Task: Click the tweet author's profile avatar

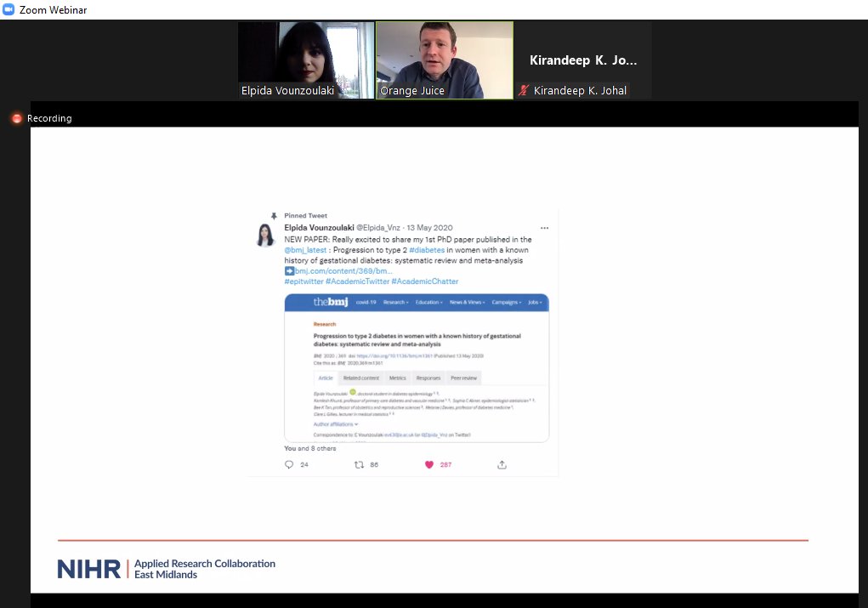Action: [x=266, y=235]
